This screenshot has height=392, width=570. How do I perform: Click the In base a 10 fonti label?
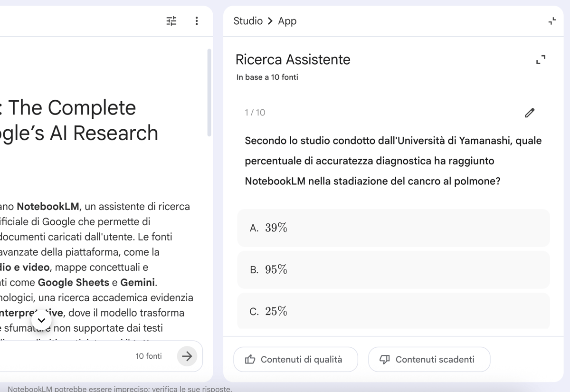(x=267, y=77)
